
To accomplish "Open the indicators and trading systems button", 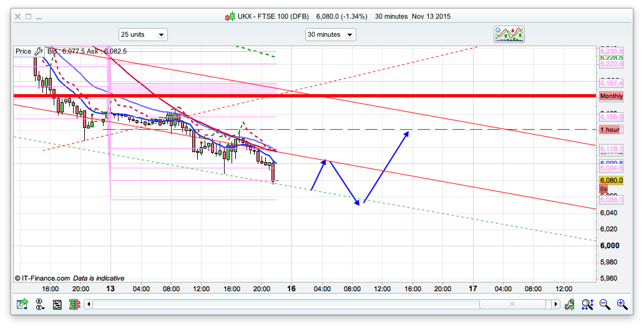I will [x=509, y=34].
